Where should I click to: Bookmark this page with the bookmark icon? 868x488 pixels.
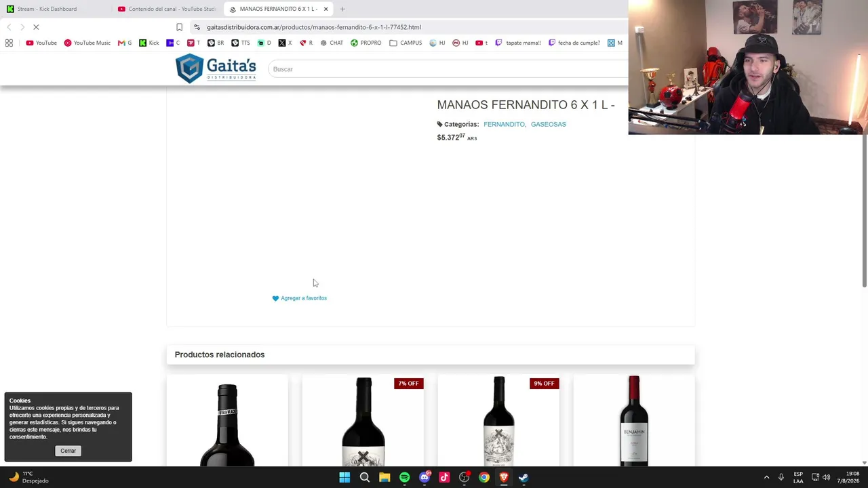tap(179, 27)
